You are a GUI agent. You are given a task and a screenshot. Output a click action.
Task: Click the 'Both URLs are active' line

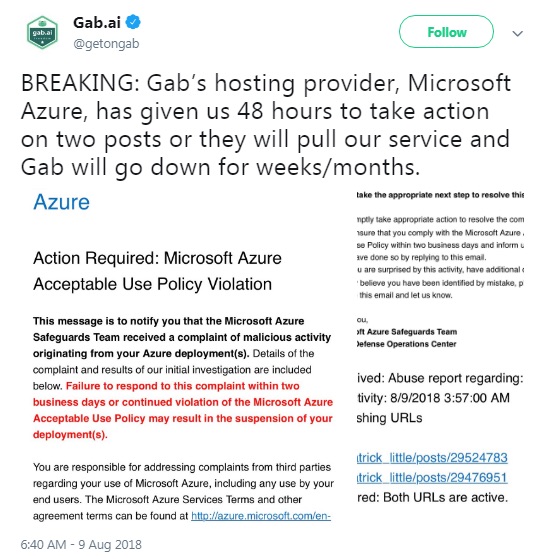432,497
